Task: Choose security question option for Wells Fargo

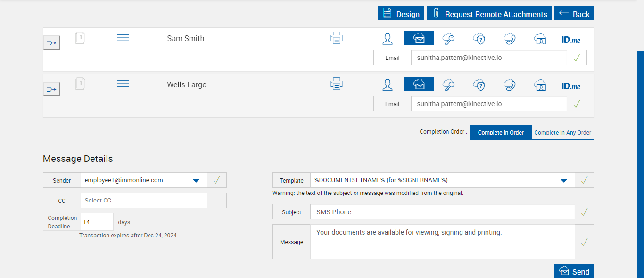Action: coord(479,85)
